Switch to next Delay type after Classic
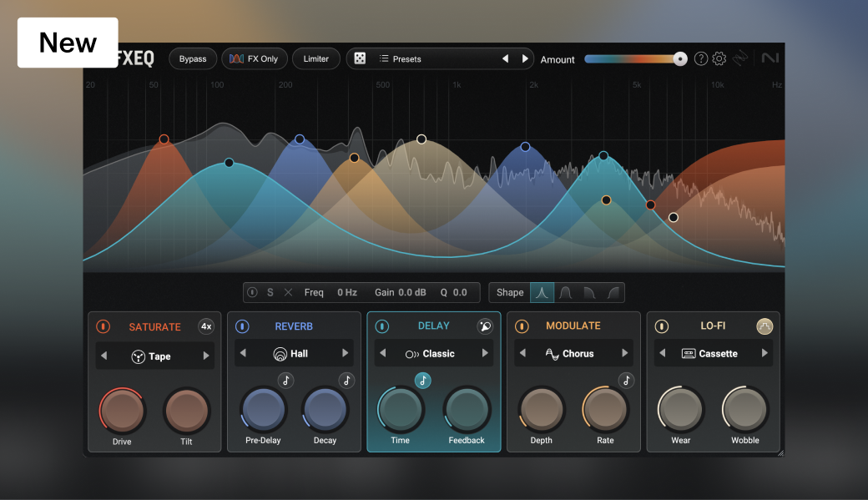This screenshot has width=868, height=500. coord(485,353)
